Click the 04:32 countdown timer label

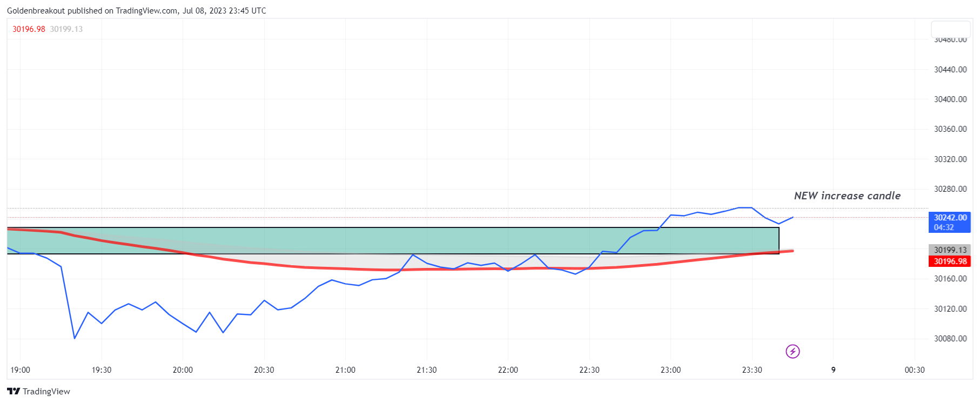coord(944,227)
